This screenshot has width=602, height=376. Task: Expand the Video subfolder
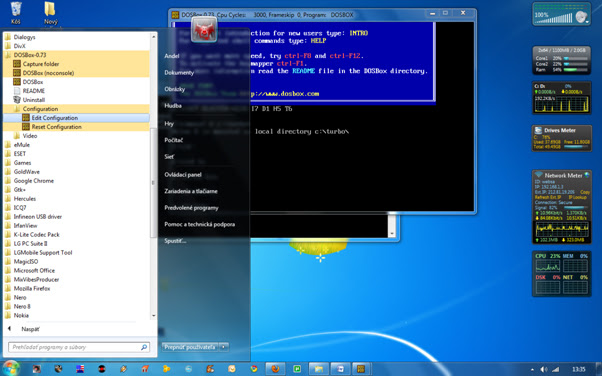76,136
